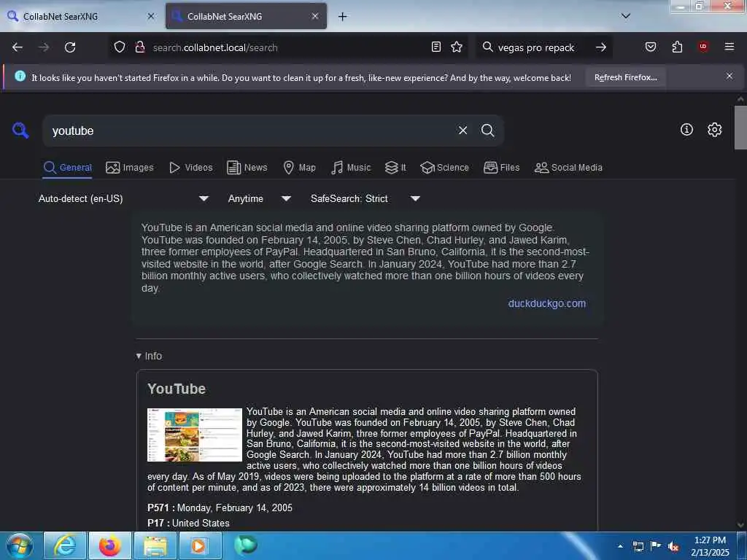Open the Anytime time range dropdown

click(260, 198)
